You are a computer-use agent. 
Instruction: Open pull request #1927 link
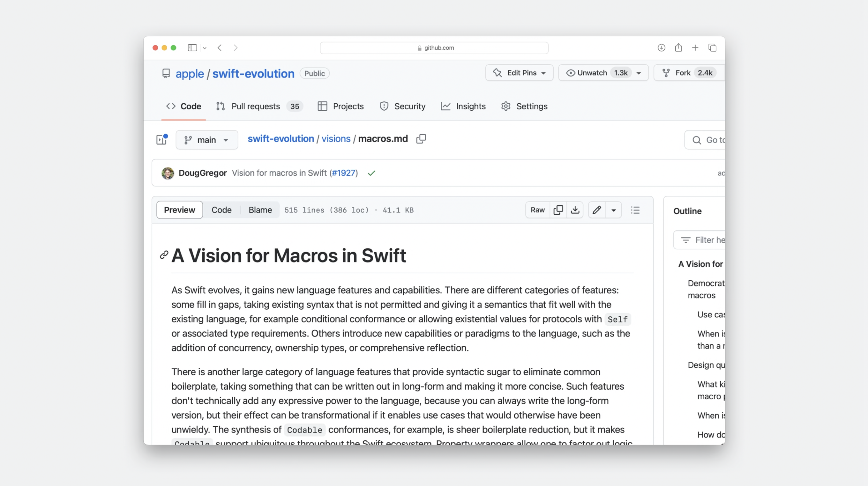[343, 173]
